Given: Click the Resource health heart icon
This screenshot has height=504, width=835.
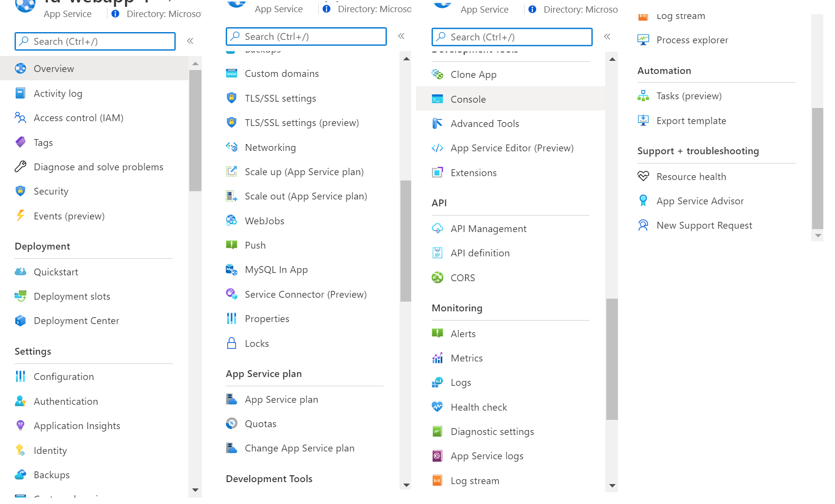Looking at the screenshot, I should coord(643,176).
